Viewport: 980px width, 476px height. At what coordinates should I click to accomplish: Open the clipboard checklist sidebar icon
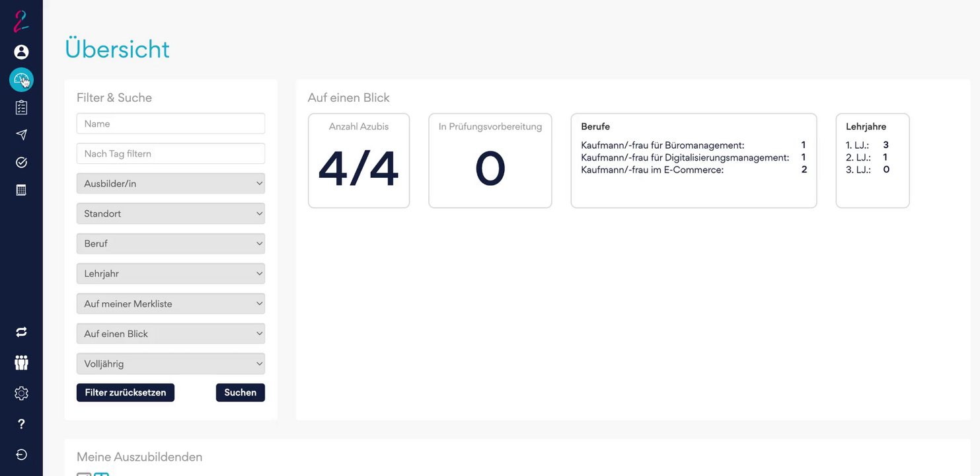point(21,107)
